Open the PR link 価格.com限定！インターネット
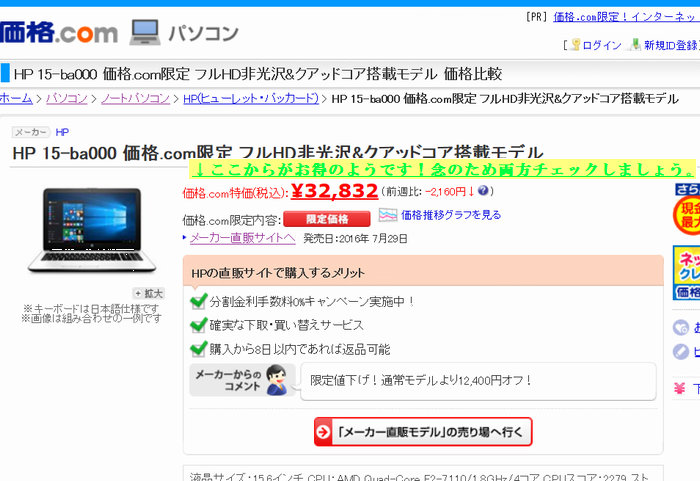This screenshot has height=481, width=700. pyautogui.click(x=626, y=17)
